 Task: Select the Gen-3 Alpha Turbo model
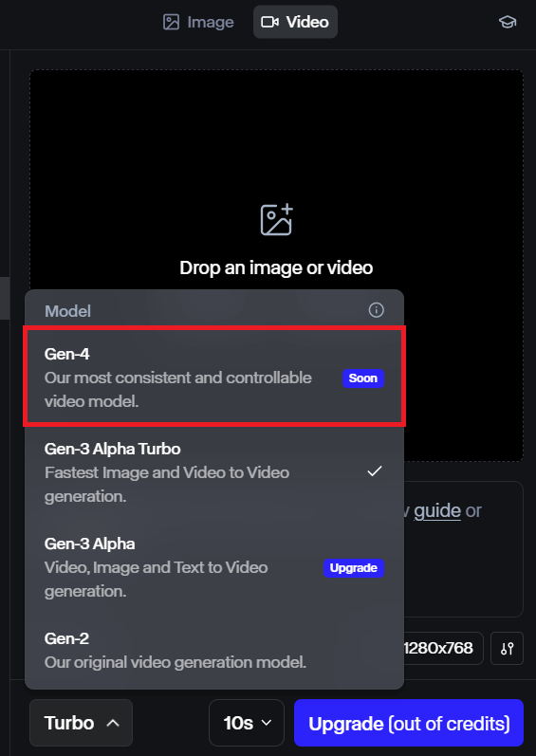(x=214, y=472)
